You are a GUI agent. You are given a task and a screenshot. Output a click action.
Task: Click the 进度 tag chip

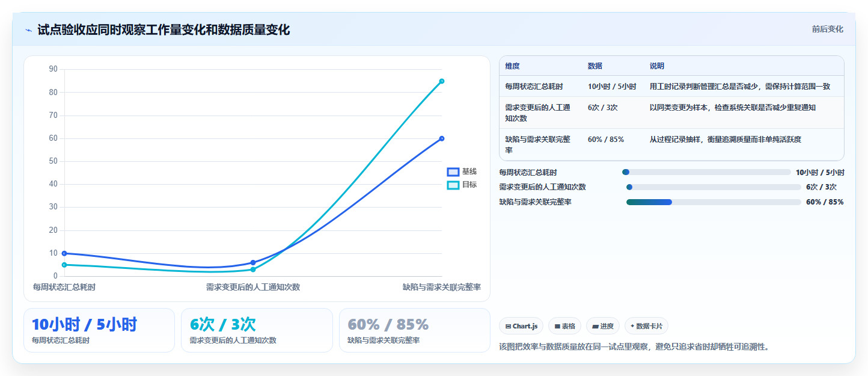click(x=603, y=326)
